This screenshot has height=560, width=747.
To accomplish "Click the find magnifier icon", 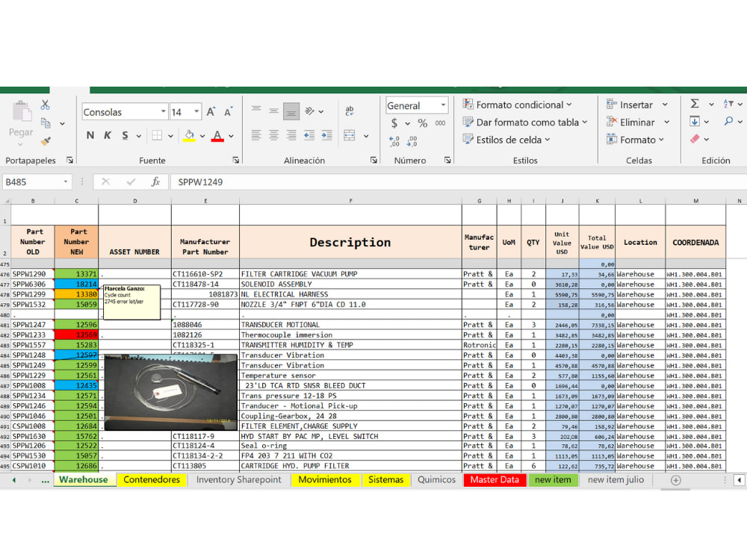I will [728, 122].
